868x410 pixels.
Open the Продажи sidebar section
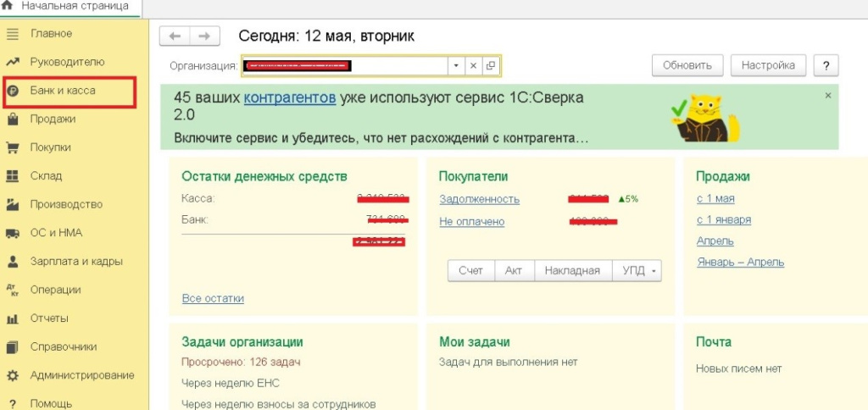pyautogui.click(x=53, y=119)
